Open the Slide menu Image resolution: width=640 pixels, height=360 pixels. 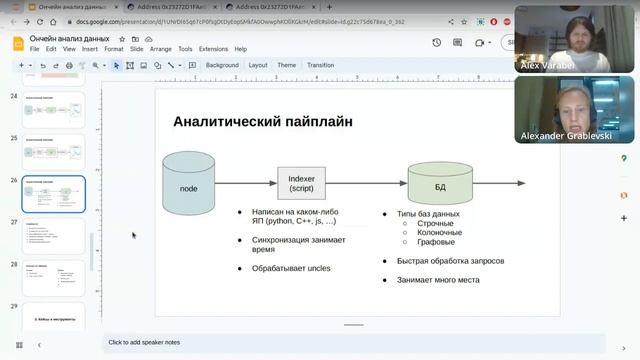(136, 49)
